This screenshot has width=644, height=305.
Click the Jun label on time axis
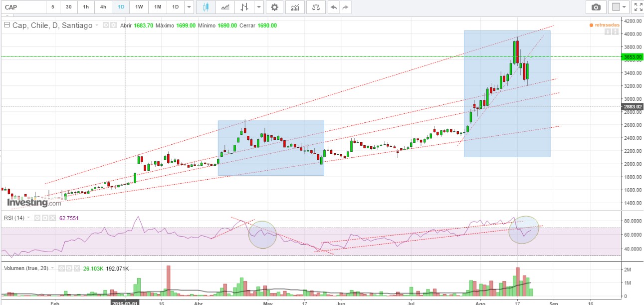click(x=340, y=303)
